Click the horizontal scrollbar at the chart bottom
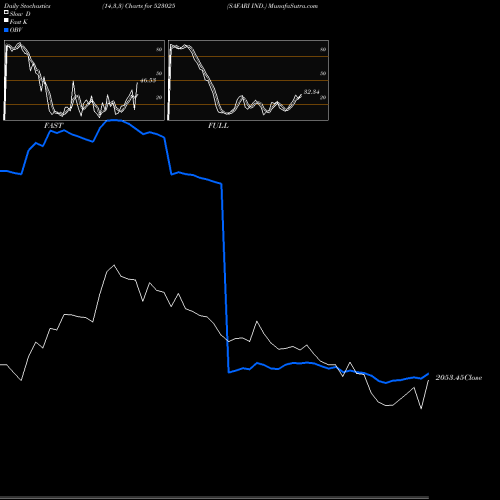 pos(214,498)
